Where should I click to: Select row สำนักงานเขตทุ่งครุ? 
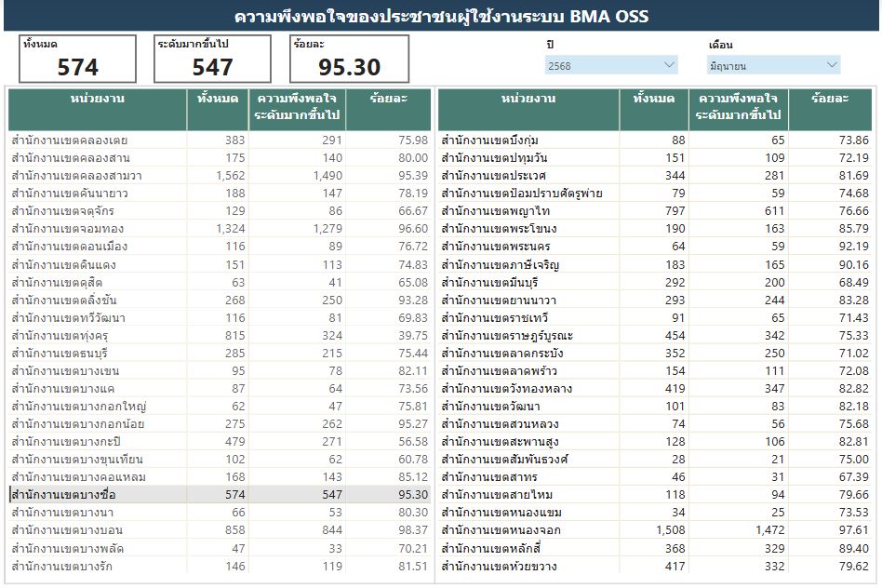point(220,335)
